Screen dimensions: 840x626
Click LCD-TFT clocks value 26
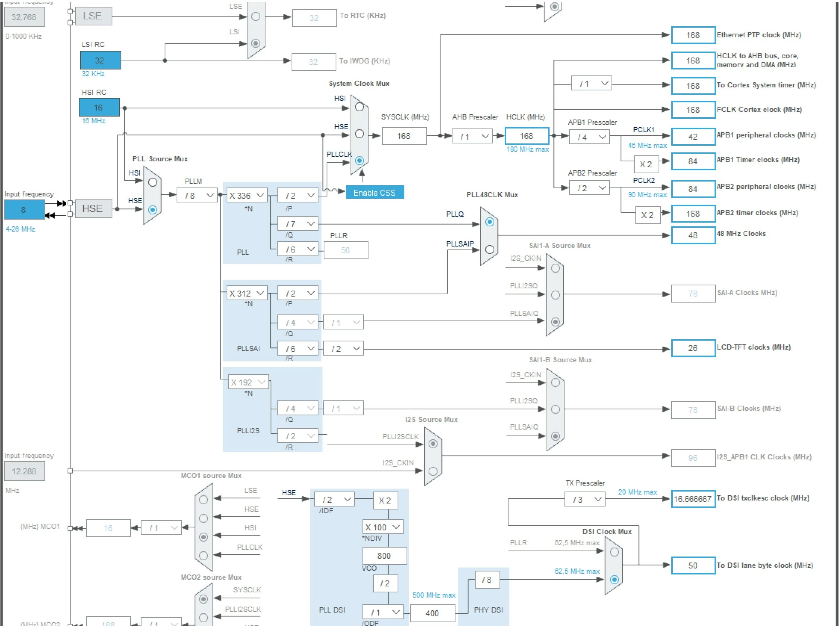(x=693, y=348)
